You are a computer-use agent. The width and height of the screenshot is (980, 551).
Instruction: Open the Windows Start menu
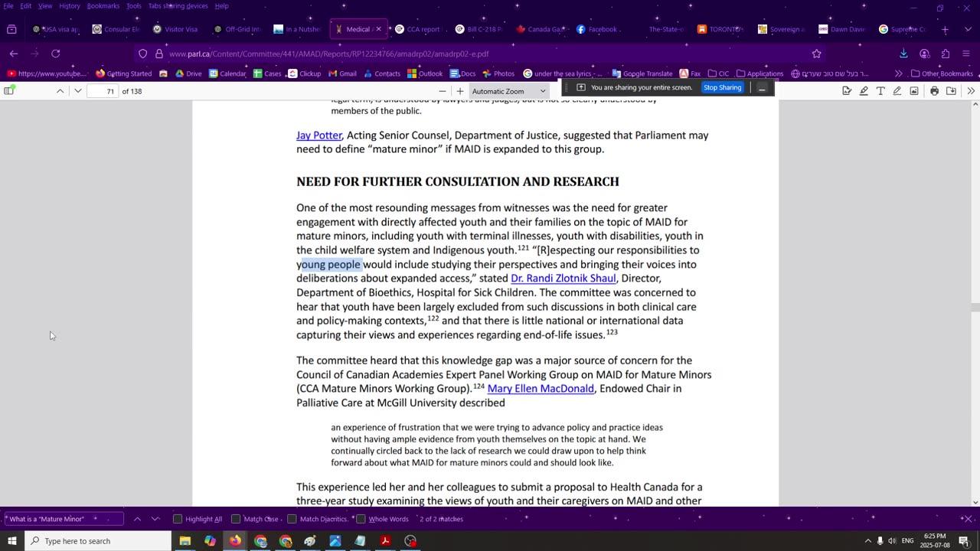11,541
